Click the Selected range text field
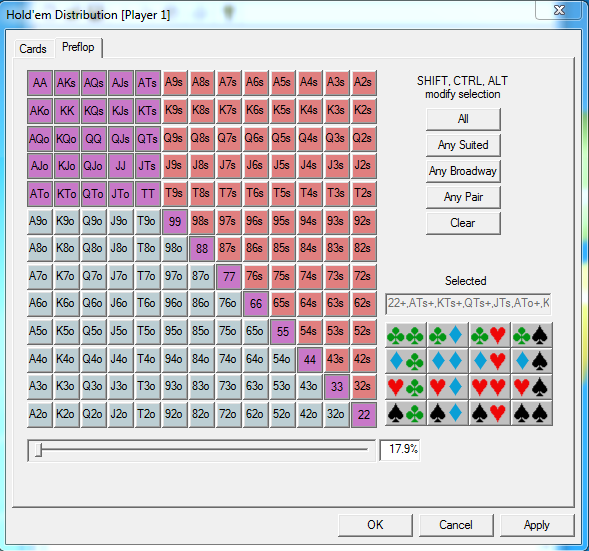This screenshot has width=589, height=551. [468, 304]
